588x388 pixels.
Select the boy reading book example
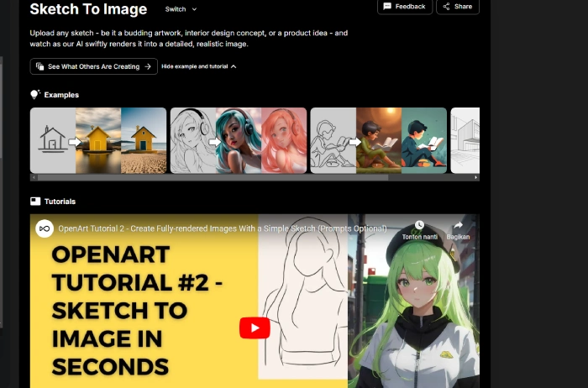pyautogui.click(x=379, y=140)
